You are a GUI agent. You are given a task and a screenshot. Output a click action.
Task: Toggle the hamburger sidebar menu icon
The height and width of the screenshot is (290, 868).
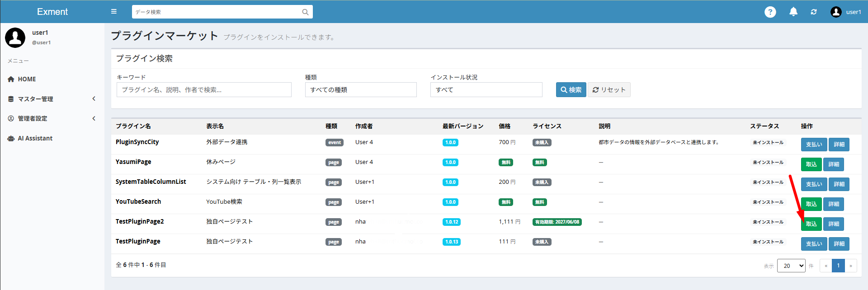[x=114, y=12]
